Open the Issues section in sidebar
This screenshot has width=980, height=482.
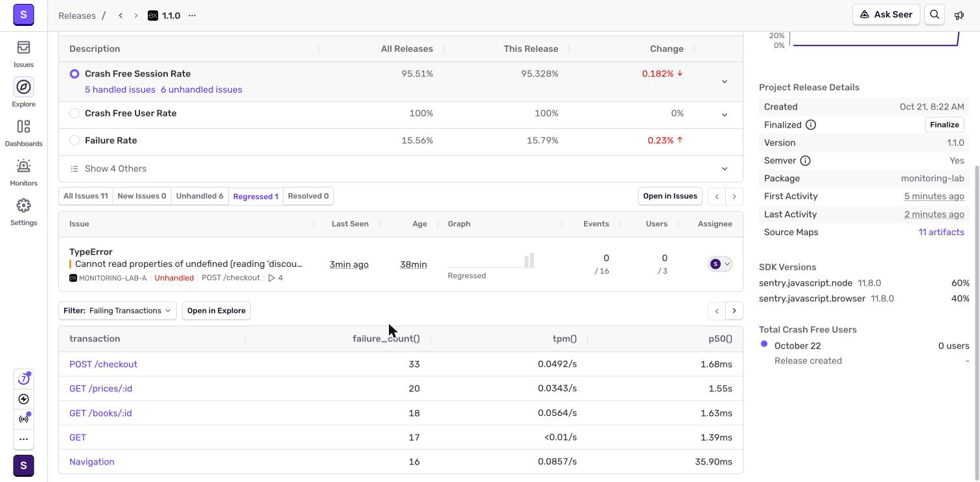click(x=23, y=54)
